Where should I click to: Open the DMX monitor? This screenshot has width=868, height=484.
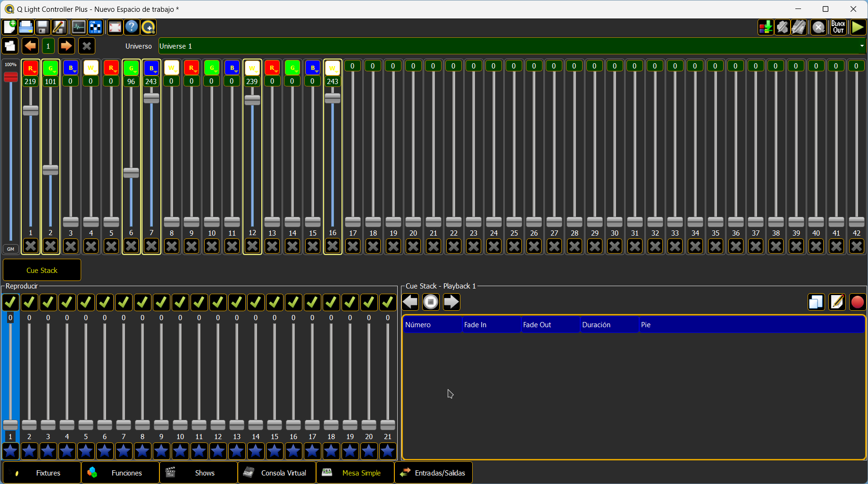click(x=79, y=27)
